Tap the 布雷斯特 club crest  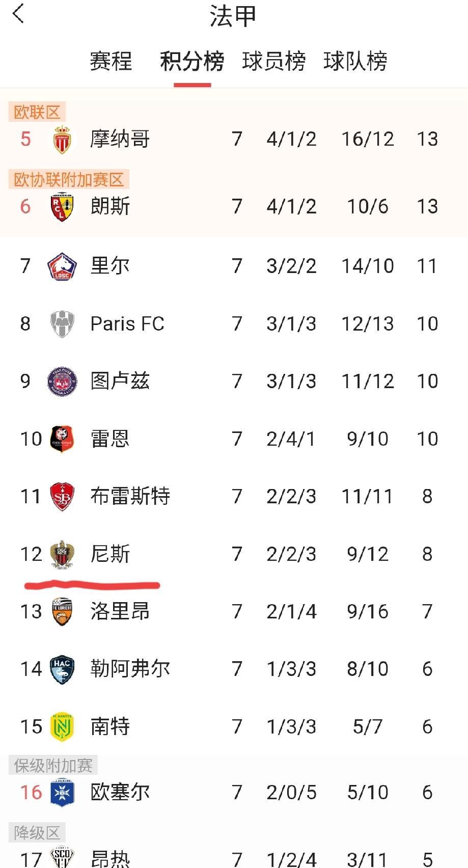point(62,497)
